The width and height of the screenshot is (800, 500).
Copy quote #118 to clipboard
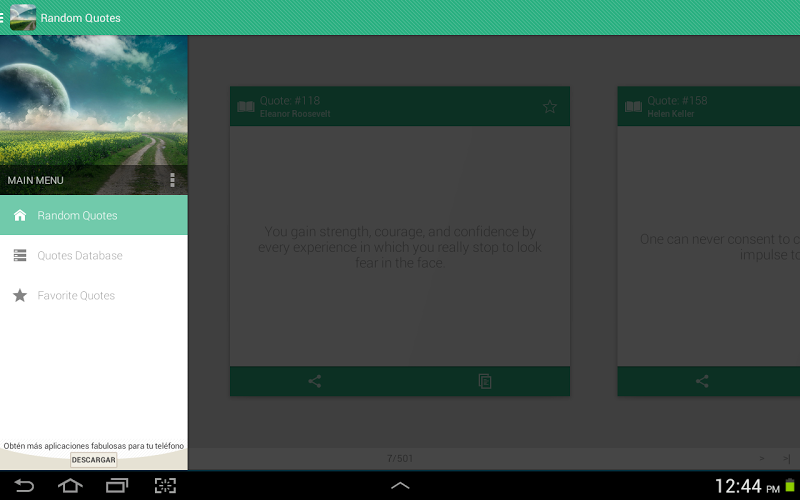click(485, 381)
